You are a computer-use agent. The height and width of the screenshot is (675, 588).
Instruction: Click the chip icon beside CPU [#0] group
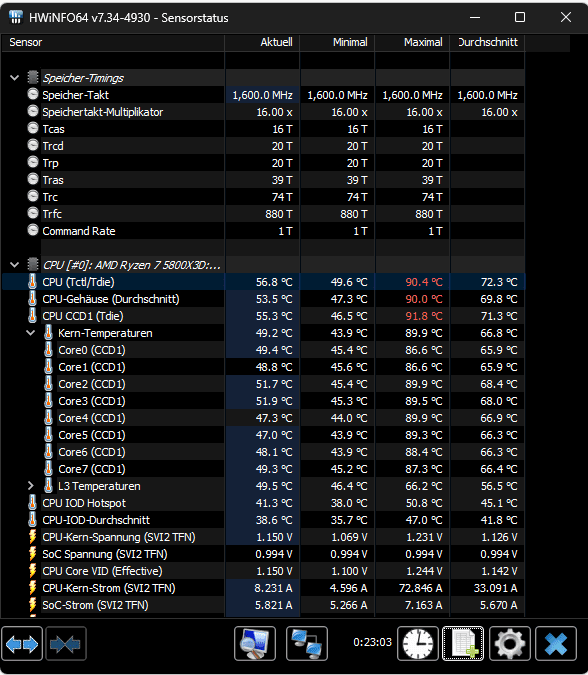click(x=33, y=264)
